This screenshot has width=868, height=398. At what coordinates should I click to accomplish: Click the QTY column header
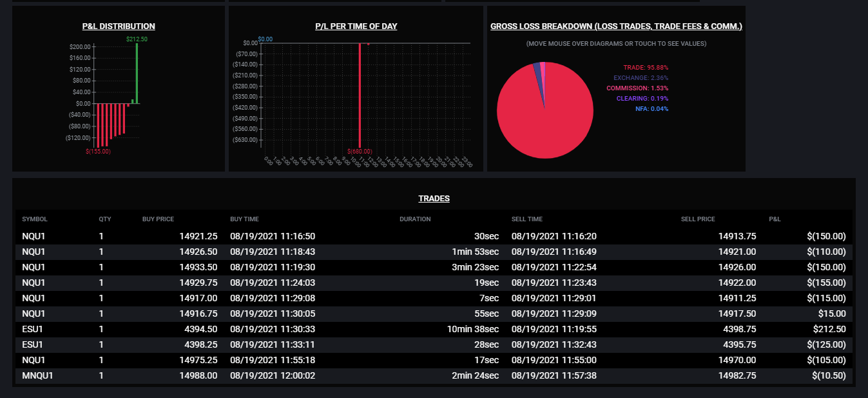tap(105, 219)
